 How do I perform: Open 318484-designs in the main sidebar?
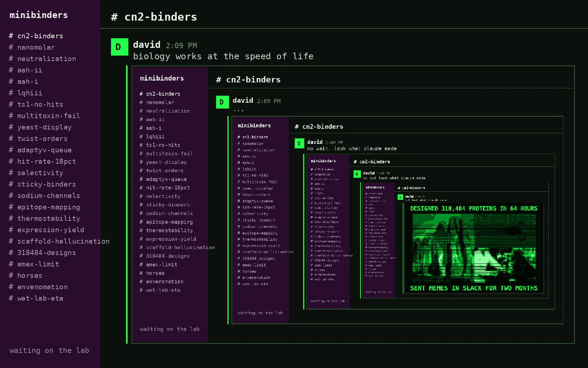click(x=43, y=252)
